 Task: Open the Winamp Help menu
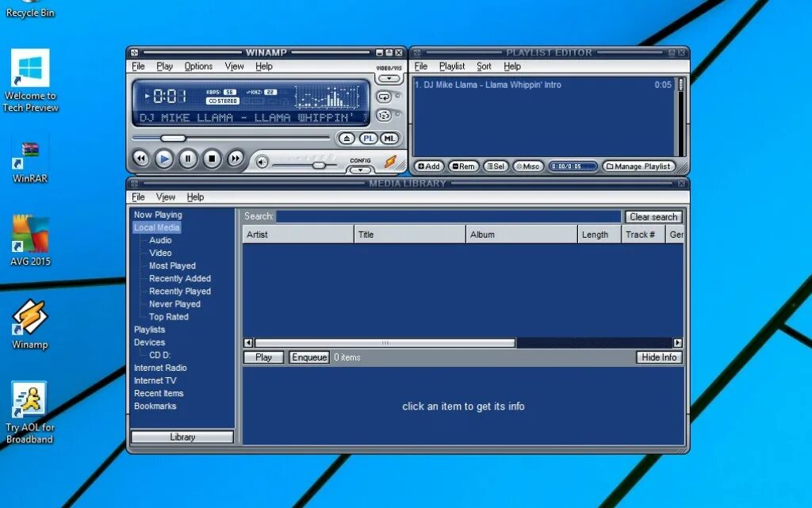[263, 67]
